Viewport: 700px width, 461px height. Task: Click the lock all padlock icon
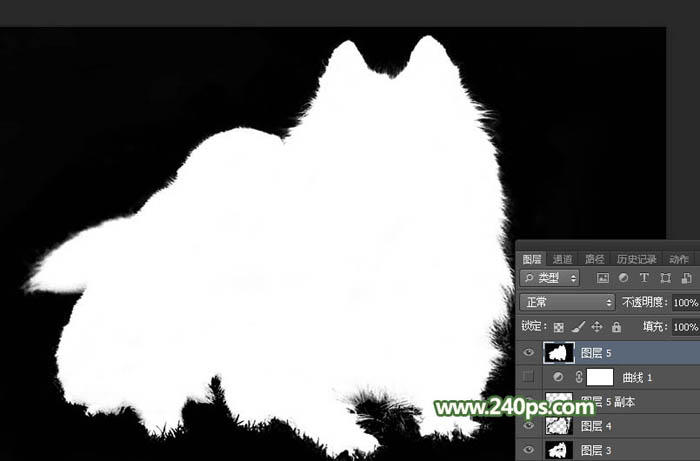pyautogui.click(x=616, y=327)
